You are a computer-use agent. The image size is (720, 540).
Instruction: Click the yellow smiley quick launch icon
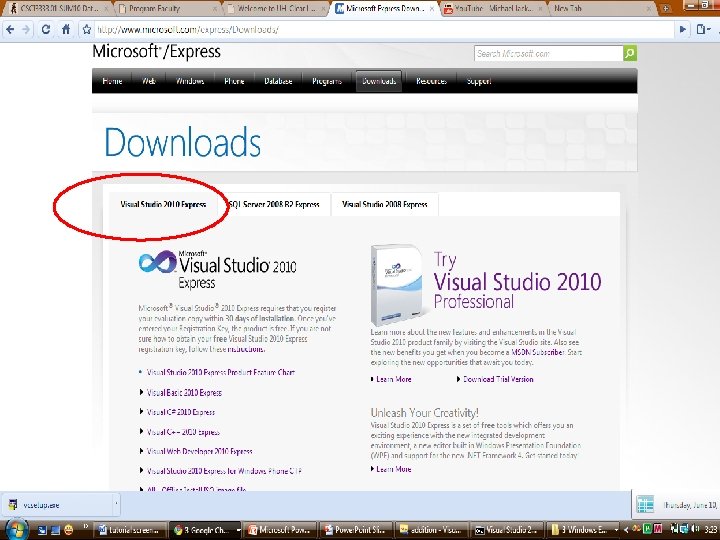[69, 530]
